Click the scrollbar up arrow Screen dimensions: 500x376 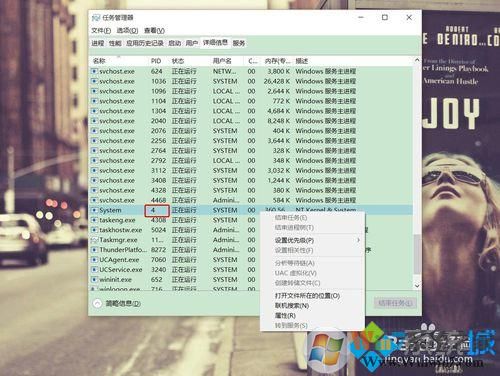417,60
